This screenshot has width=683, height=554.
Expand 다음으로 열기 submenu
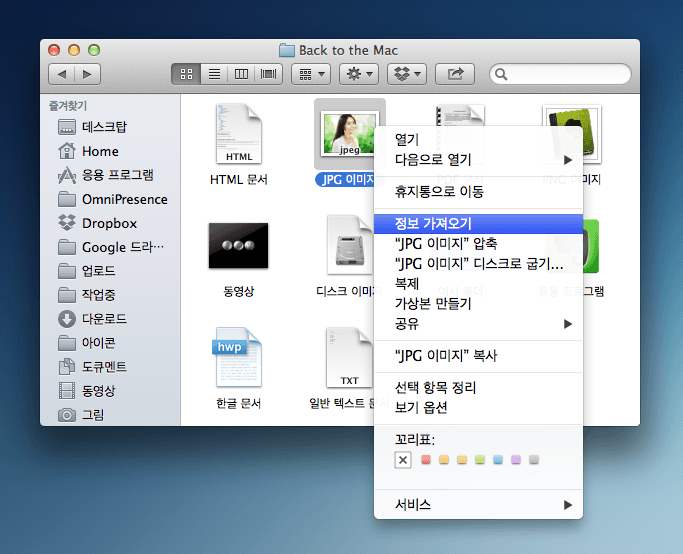coord(478,159)
